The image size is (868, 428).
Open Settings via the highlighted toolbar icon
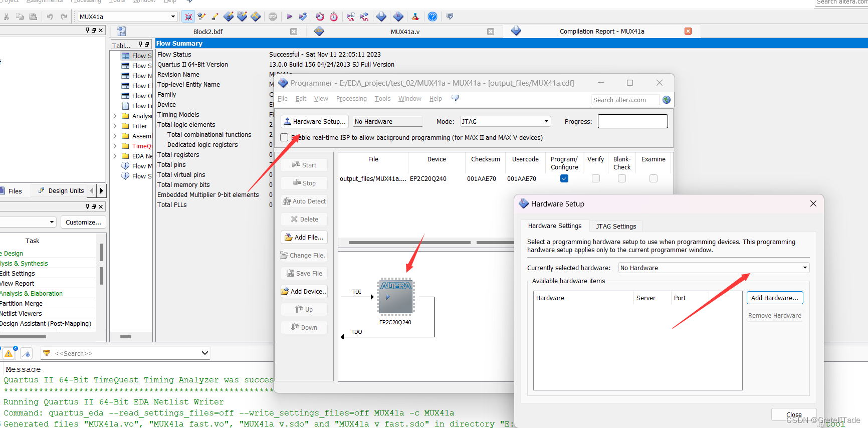coord(188,17)
